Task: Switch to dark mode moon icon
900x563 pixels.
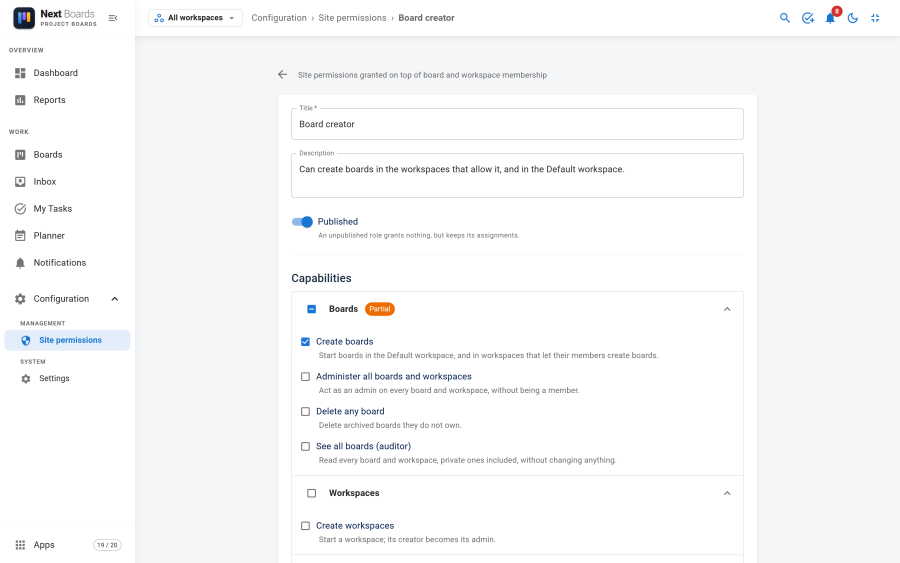Action: pos(852,18)
